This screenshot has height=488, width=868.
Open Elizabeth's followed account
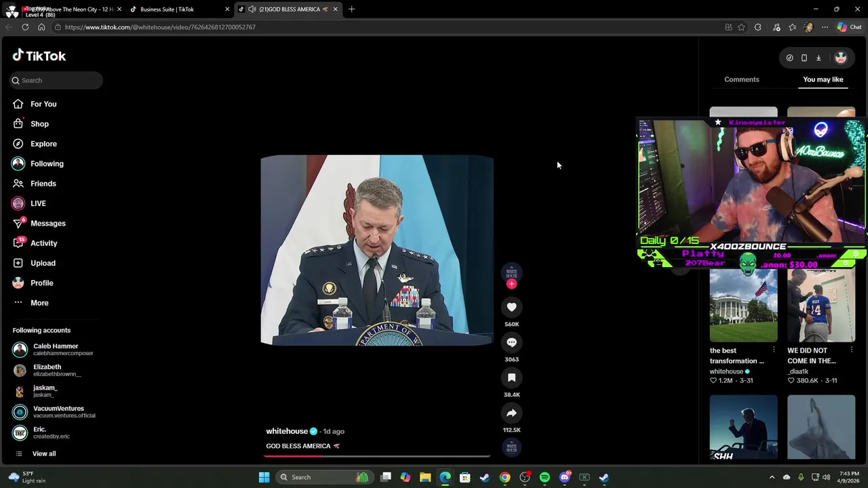coord(47,370)
